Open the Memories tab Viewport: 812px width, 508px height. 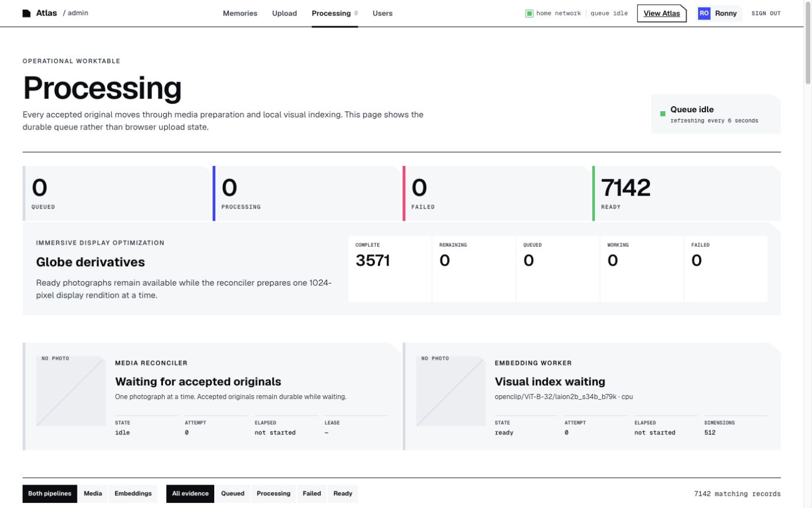(240, 13)
